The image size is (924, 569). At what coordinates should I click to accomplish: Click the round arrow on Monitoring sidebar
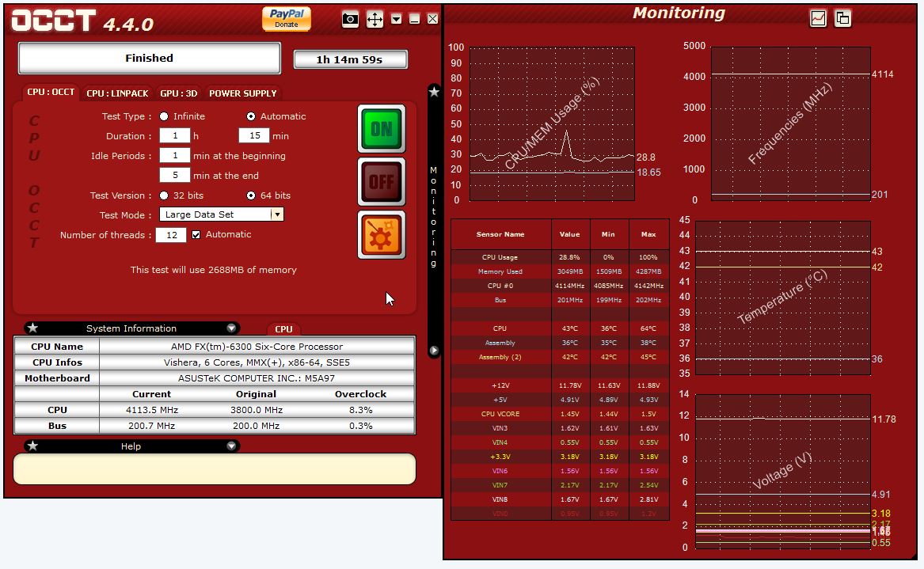click(435, 351)
